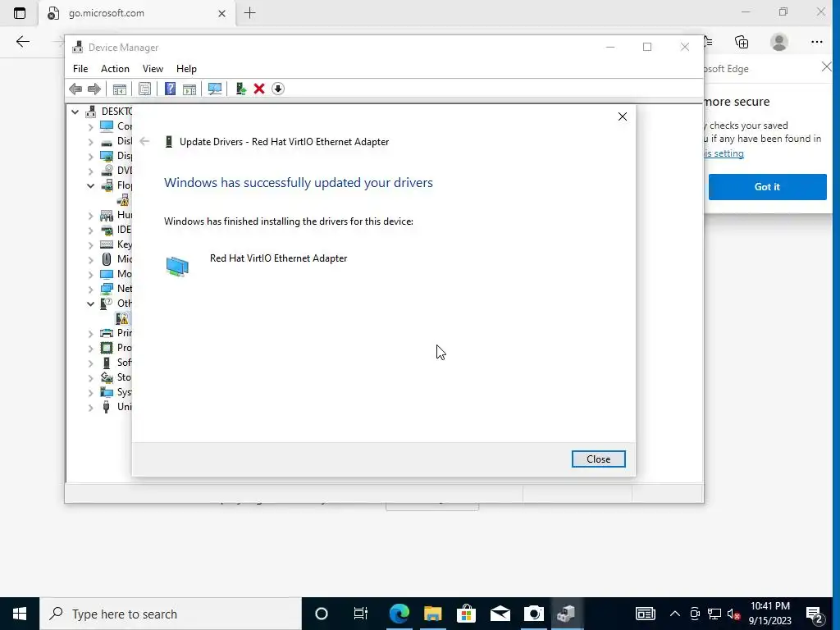Expand the Computer category chevron

(x=90, y=126)
